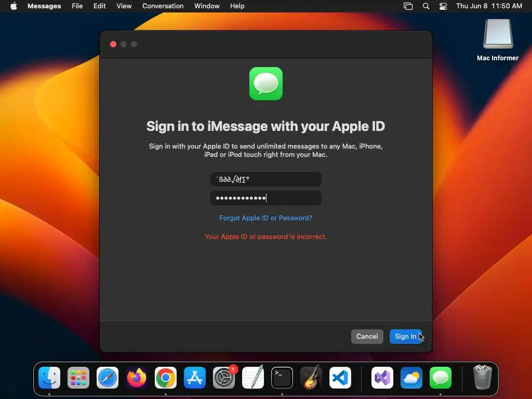Open the File menu

click(x=77, y=6)
